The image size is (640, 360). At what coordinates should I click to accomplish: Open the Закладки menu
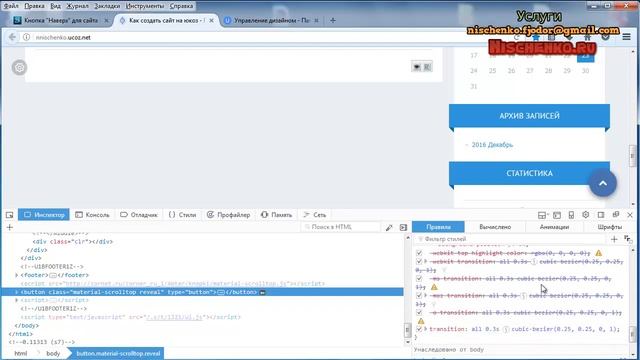pyautogui.click(x=107, y=6)
